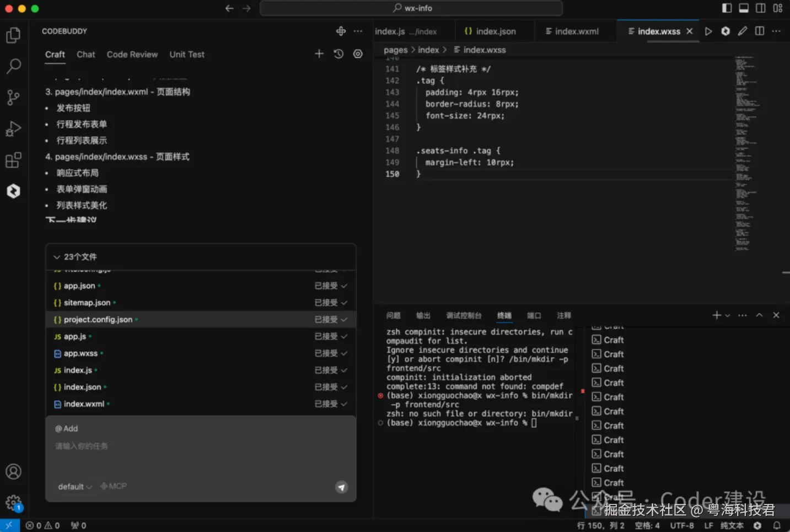
Task: Click the MCP button in chat input
Action: [x=114, y=486]
